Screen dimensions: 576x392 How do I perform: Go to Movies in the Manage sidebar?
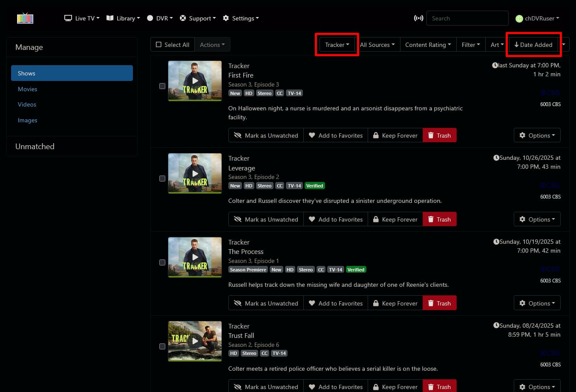(x=28, y=89)
